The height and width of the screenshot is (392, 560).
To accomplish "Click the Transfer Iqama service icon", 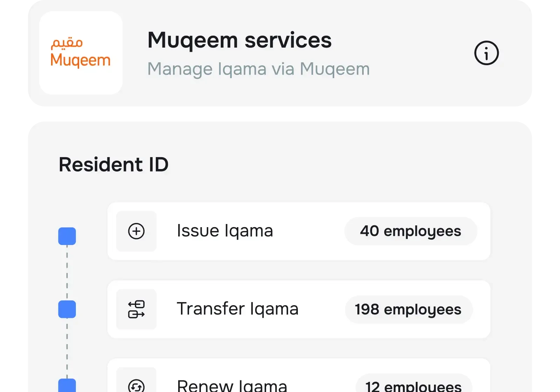I will click(x=136, y=309).
